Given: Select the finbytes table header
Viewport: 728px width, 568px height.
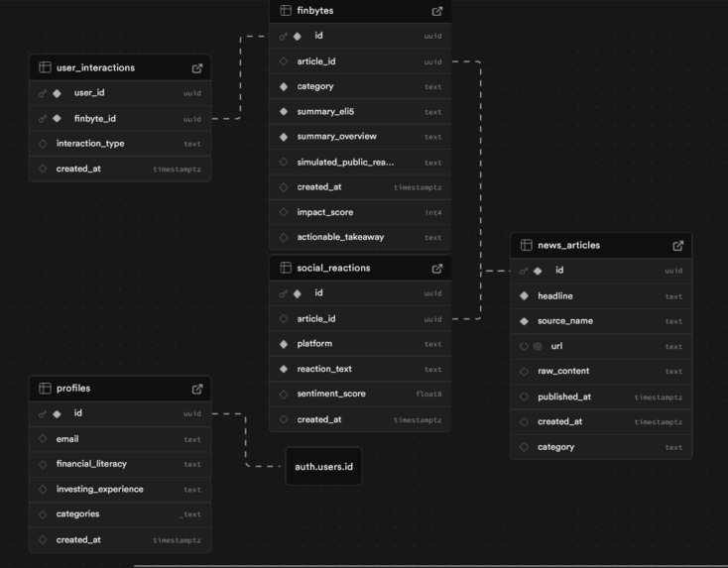Looking at the screenshot, I should 360,11.
